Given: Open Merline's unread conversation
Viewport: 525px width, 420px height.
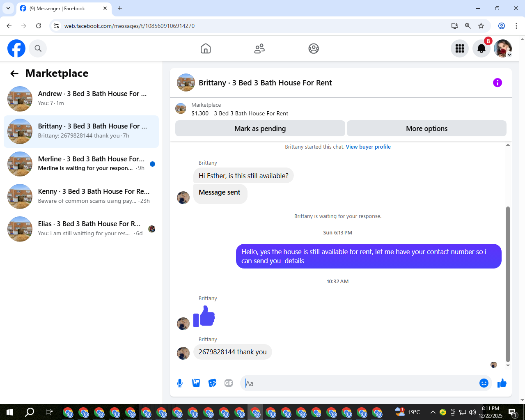Looking at the screenshot, I should [x=81, y=164].
